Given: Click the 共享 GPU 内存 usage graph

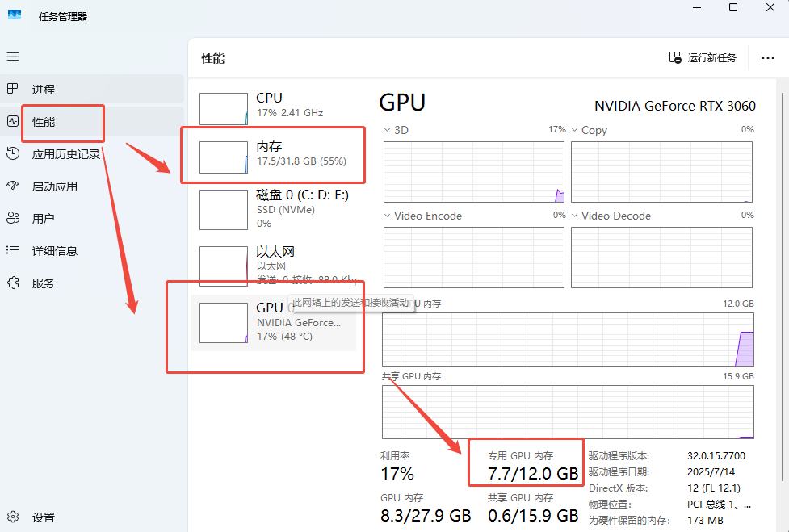Looking at the screenshot, I should (568, 412).
